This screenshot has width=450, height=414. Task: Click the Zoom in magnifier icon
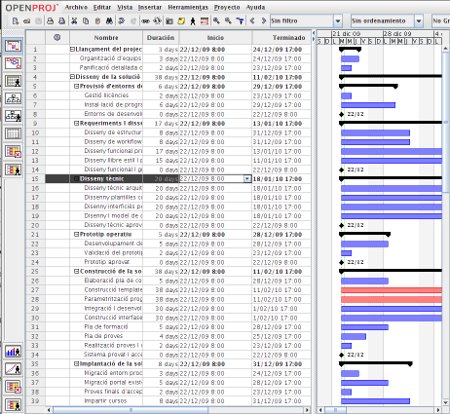[216, 21]
